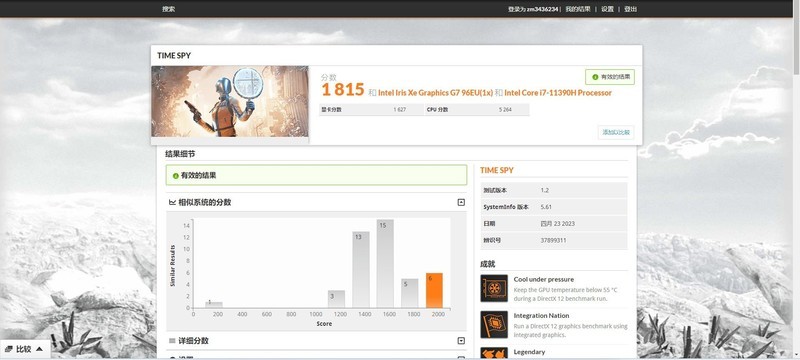Click the username zm3436234 in top bar

(x=542, y=9)
